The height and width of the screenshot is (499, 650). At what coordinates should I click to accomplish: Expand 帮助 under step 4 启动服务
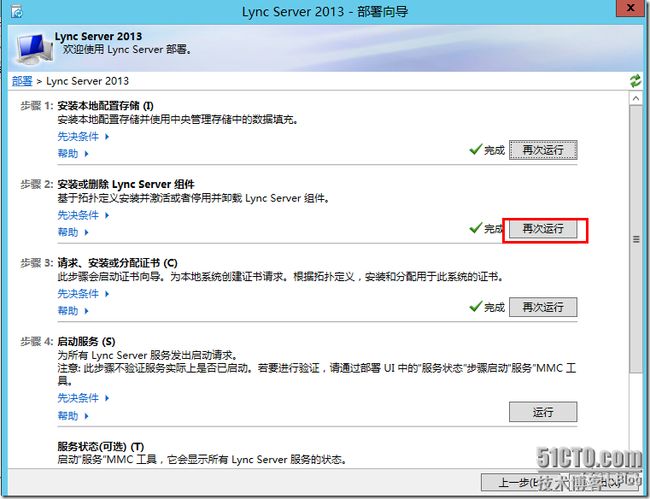pos(73,416)
